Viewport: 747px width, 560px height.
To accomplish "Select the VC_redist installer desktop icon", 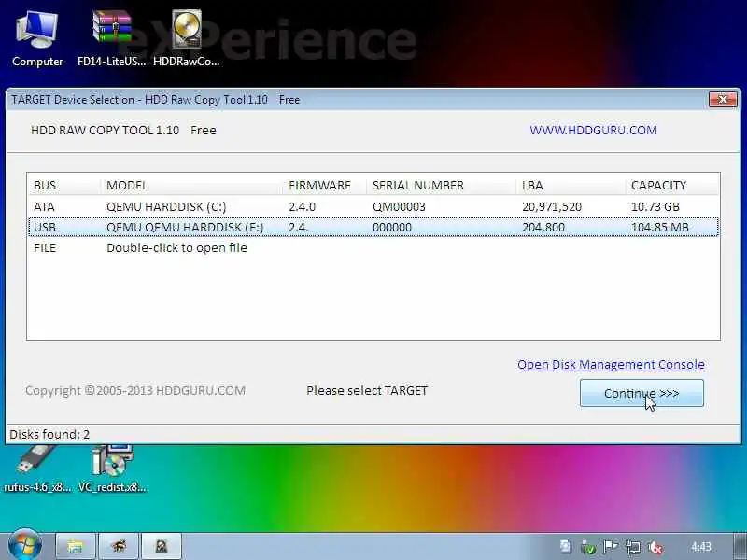I will pos(112,469).
